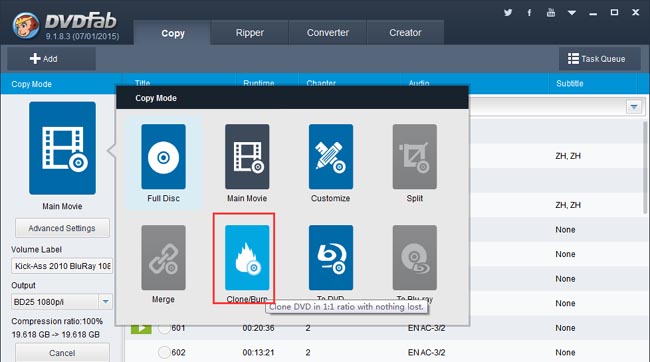Screen dimensions: 650x362
Task: Expand the Output BD25 1080p/i dropdown
Action: (x=105, y=301)
